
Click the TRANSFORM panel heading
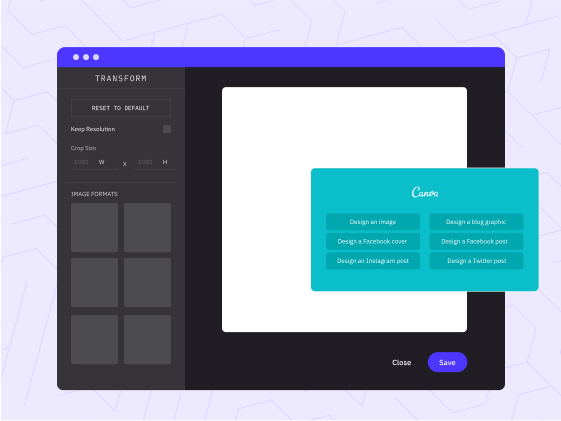[x=121, y=78]
